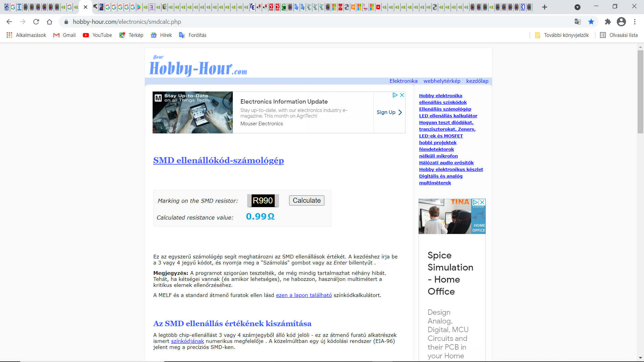Open the user profile avatar icon
This screenshot has width=644, height=362.
point(621,22)
